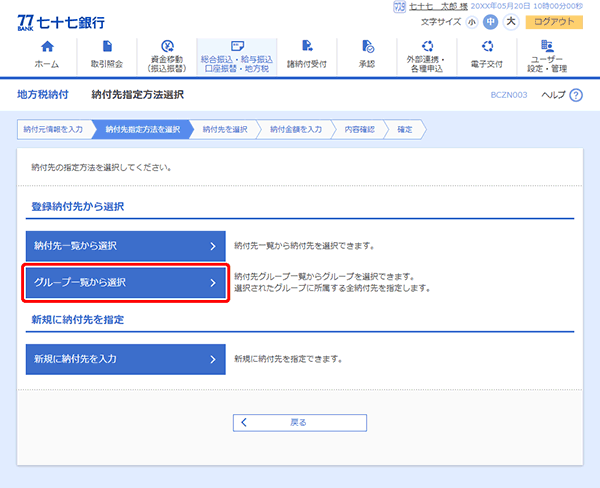Click the user profile icon by name

399,7
